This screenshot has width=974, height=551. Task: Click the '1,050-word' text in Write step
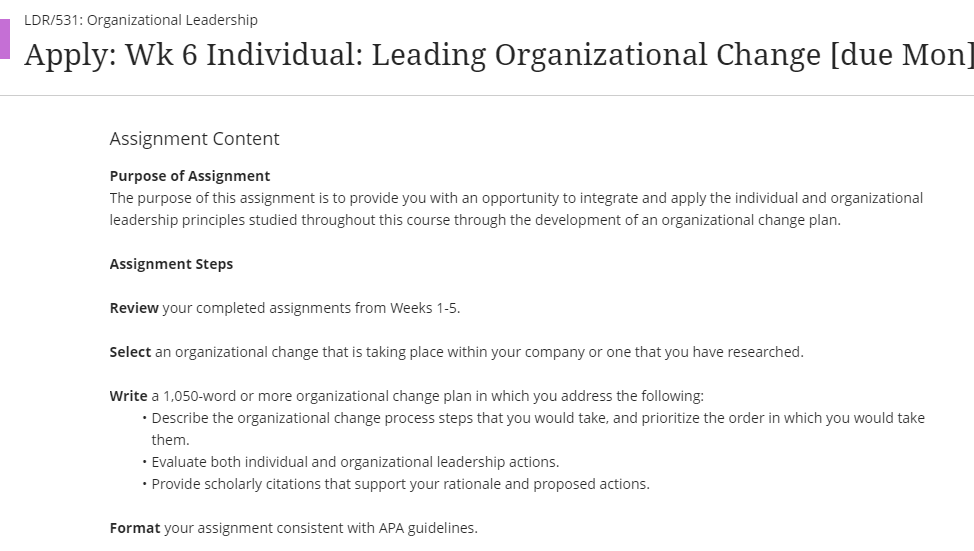(199, 396)
